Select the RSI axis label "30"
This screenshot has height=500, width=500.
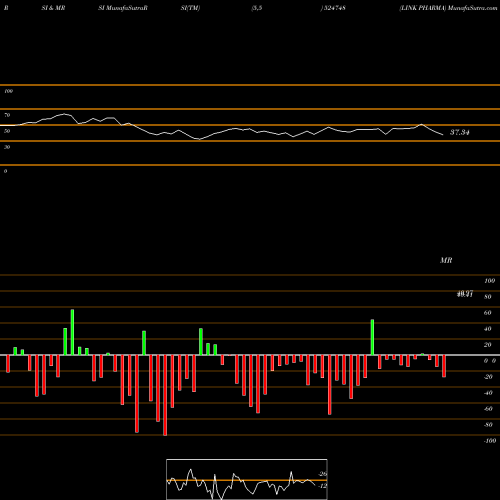(7, 147)
